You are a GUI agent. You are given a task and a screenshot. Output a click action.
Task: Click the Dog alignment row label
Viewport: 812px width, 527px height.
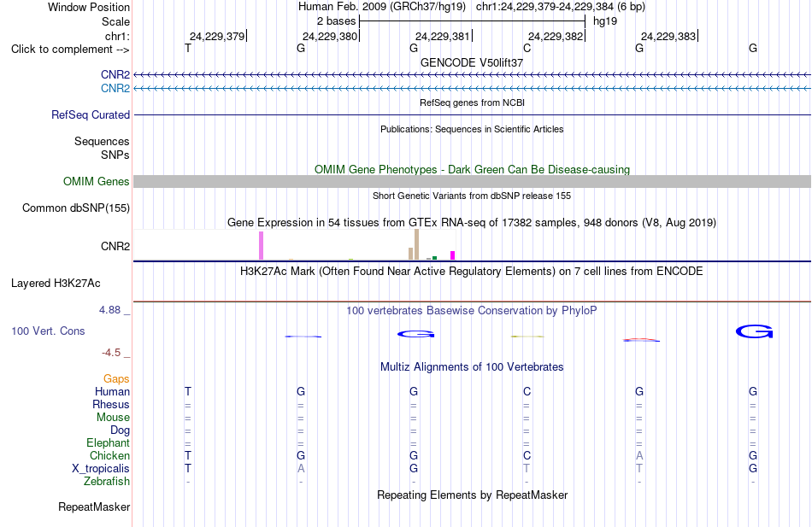120,430
